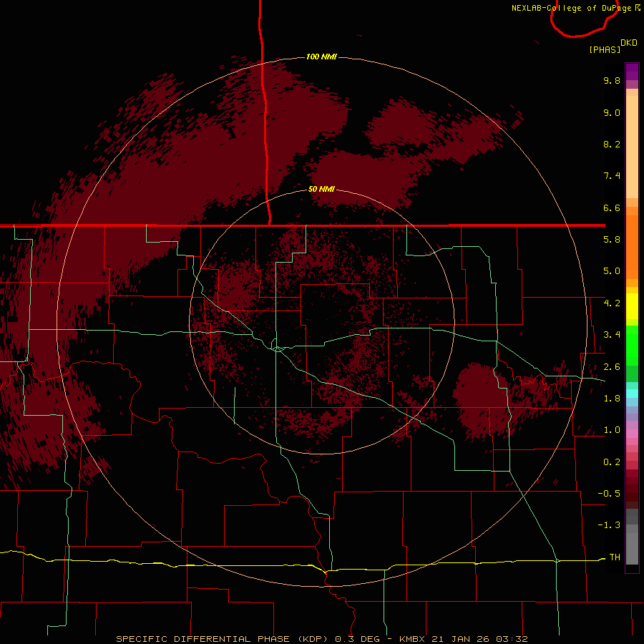The height and width of the screenshot is (644, 644).
Task: Click the 6.6 colorbar value label
Action: point(612,208)
